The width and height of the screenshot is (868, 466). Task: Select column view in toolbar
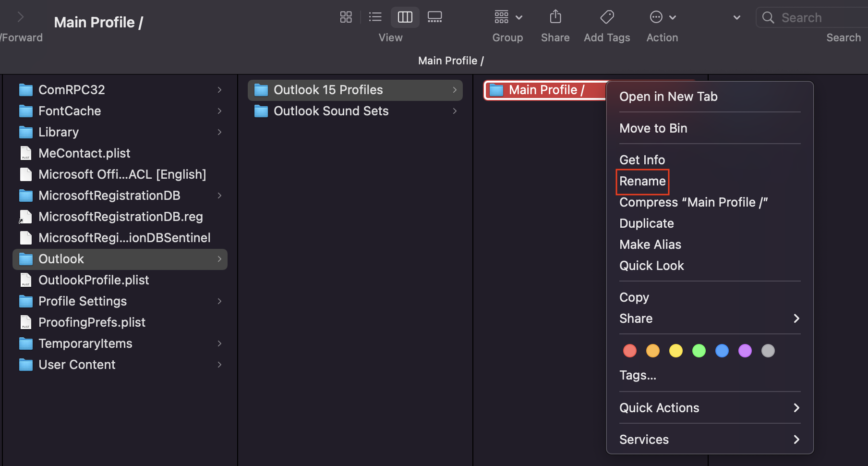[x=405, y=17]
